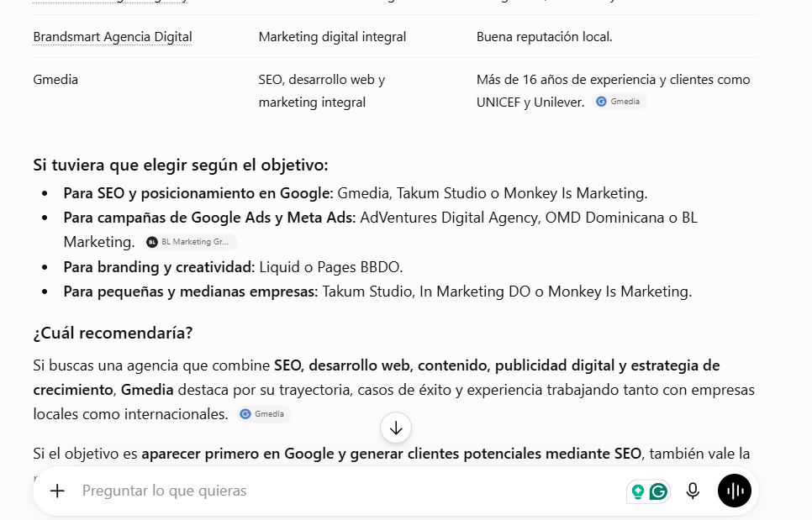Open the Grammarly G icon

tap(659, 491)
